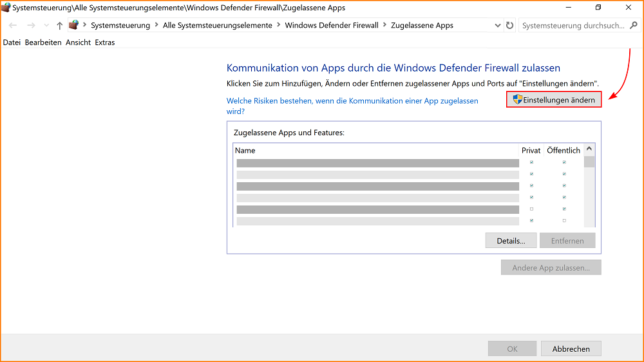Click the Einstellungen ändern button
The image size is (644, 362).
coord(554,99)
